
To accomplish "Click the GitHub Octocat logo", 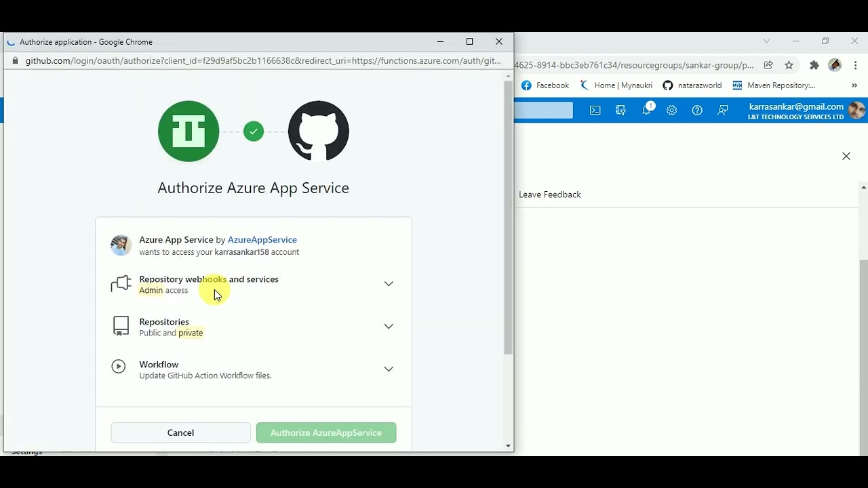I will [x=319, y=131].
